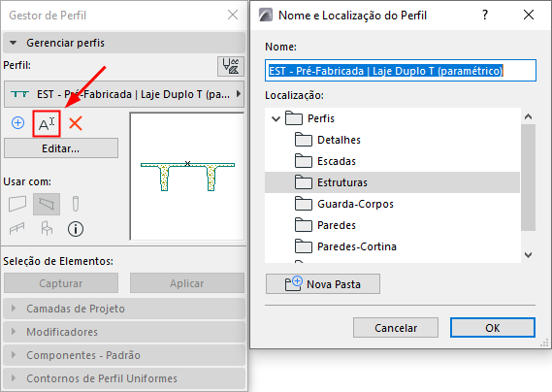552x392 pixels.
Task: Open the profile selector dropdown
Action: [124, 94]
